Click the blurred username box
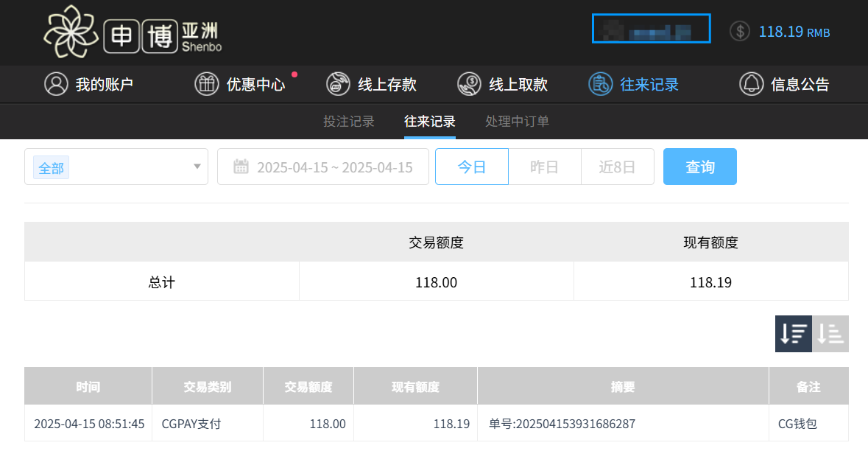This screenshot has width=868, height=451. [x=651, y=29]
